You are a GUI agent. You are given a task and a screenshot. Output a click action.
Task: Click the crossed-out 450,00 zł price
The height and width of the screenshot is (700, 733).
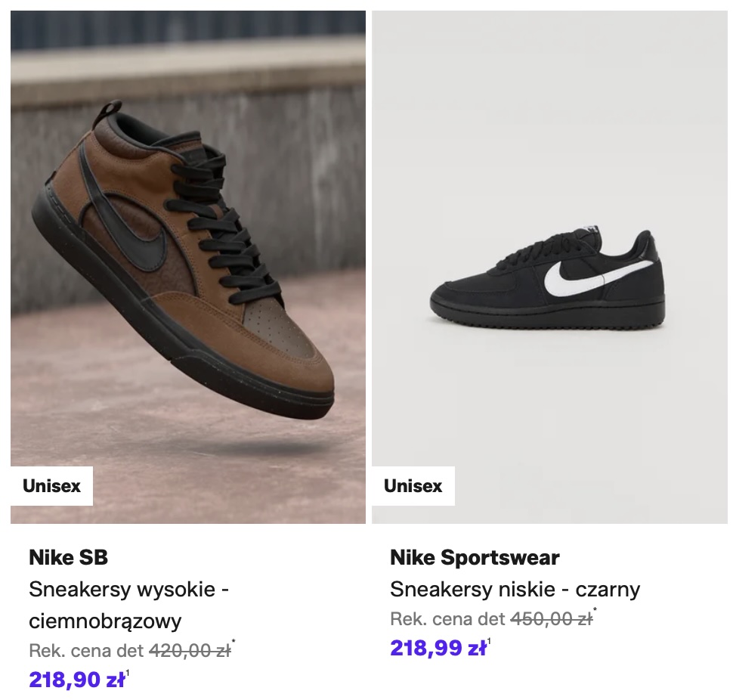coord(551,618)
